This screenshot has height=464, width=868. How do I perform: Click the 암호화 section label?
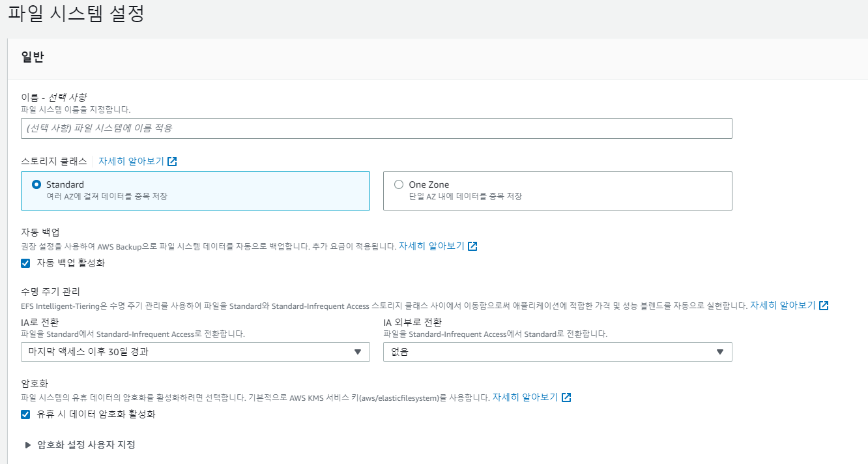pos(35,383)
